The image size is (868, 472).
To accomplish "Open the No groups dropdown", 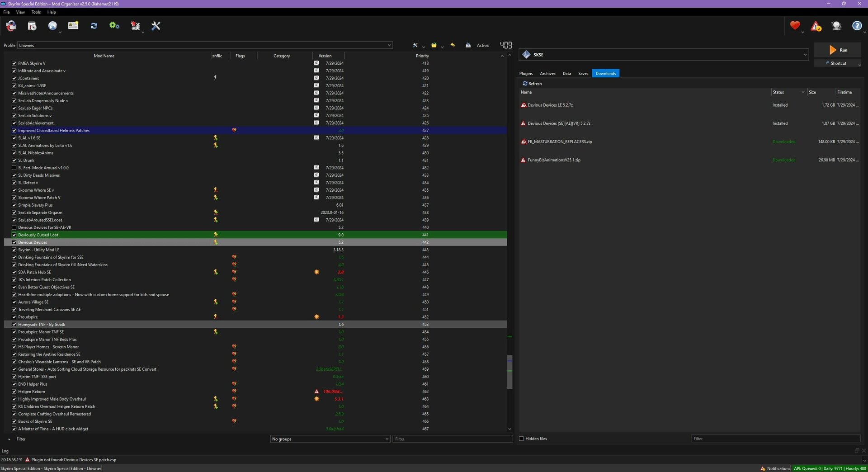I will point(330,439).
